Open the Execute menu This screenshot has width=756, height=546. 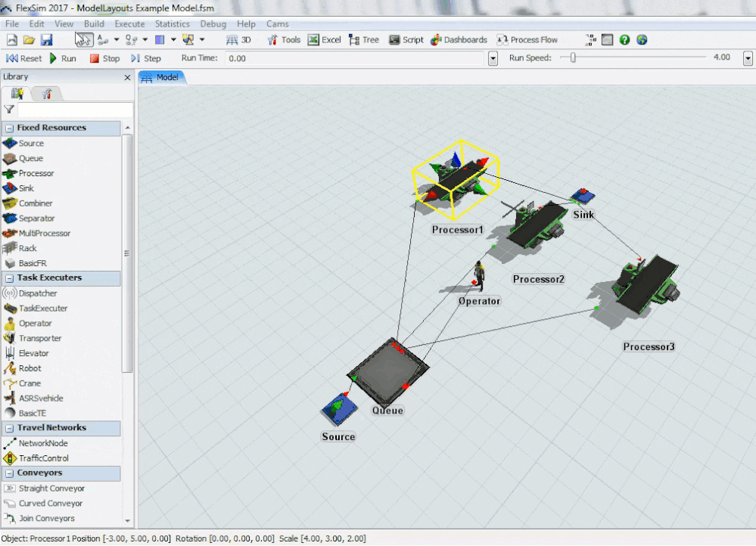point(129,23)
